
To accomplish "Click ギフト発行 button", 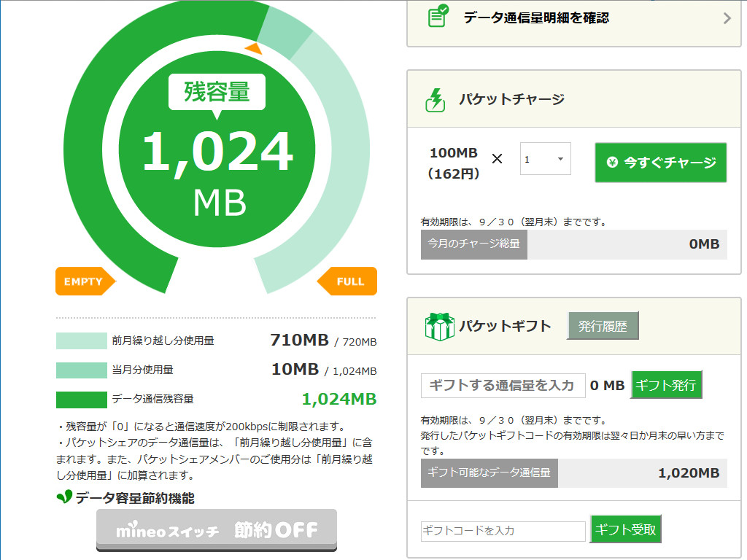I will 666,385.
